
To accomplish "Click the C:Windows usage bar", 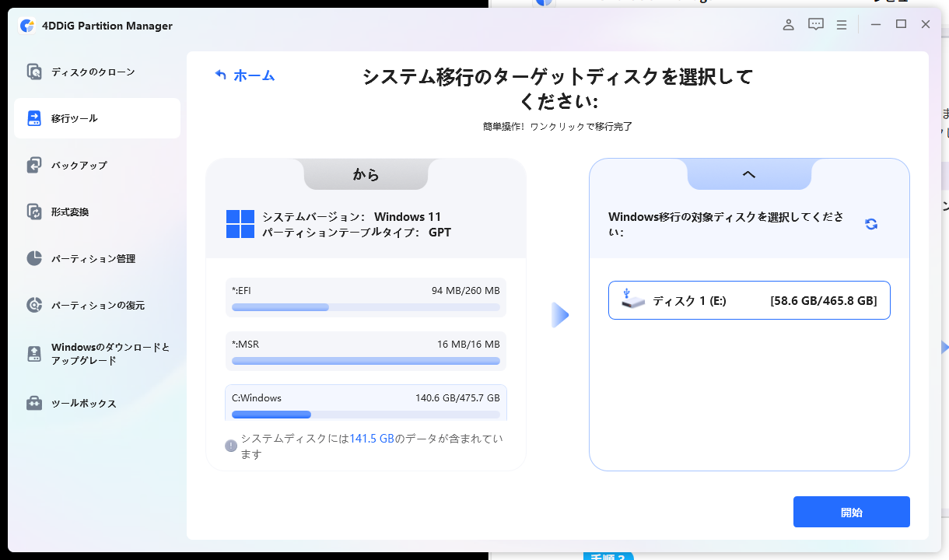I will [x=366, y=415].
